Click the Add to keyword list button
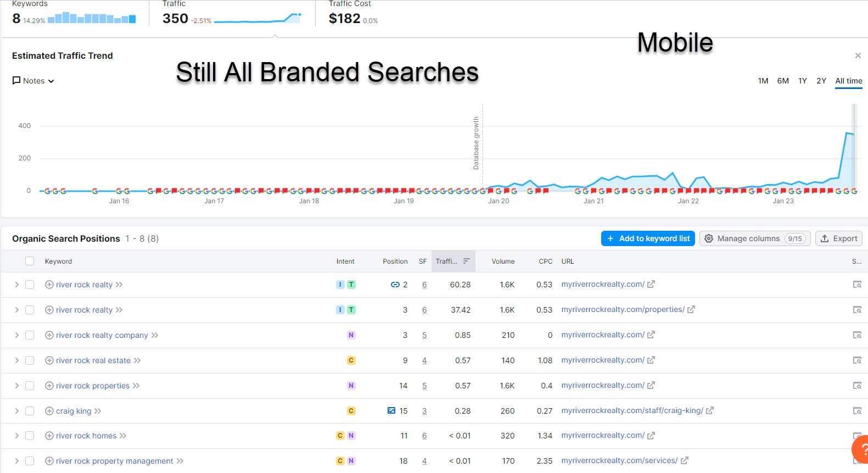868x473 pixels. click(648, 238)
